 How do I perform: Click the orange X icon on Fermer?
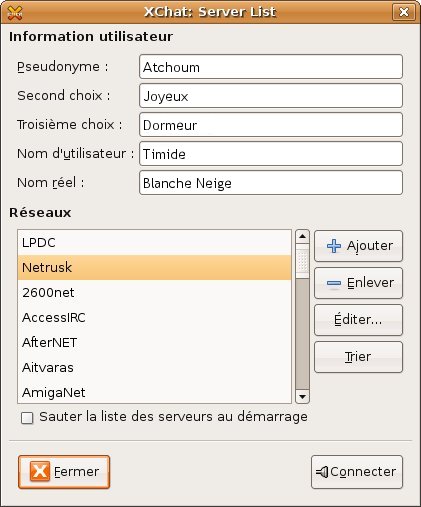40,471
